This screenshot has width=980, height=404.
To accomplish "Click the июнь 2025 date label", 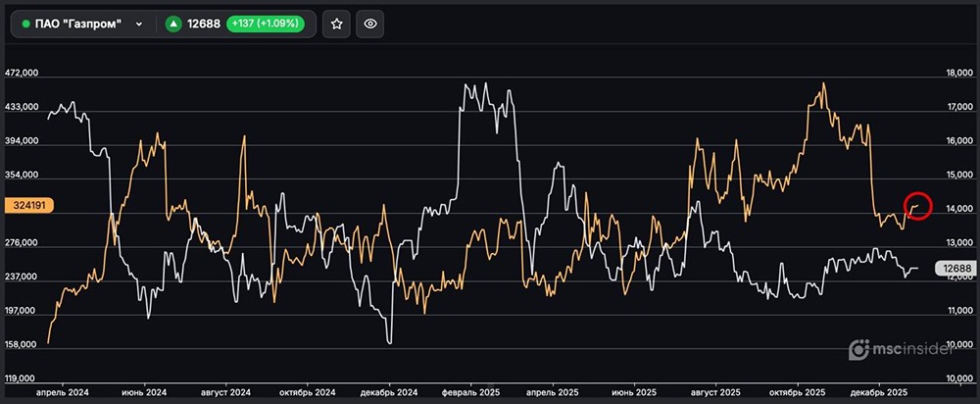I will click(634, 393).
